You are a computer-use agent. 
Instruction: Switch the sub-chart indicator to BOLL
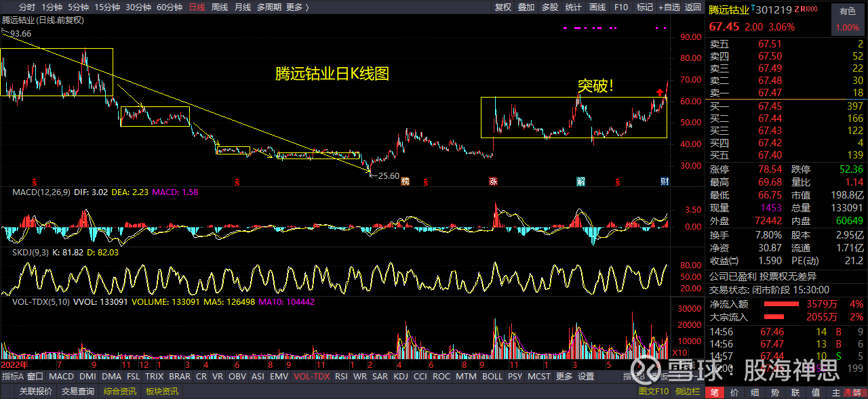(492, 377)
